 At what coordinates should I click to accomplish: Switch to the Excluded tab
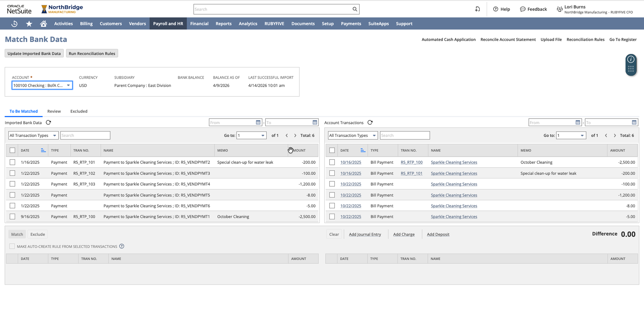click(79, 111)
